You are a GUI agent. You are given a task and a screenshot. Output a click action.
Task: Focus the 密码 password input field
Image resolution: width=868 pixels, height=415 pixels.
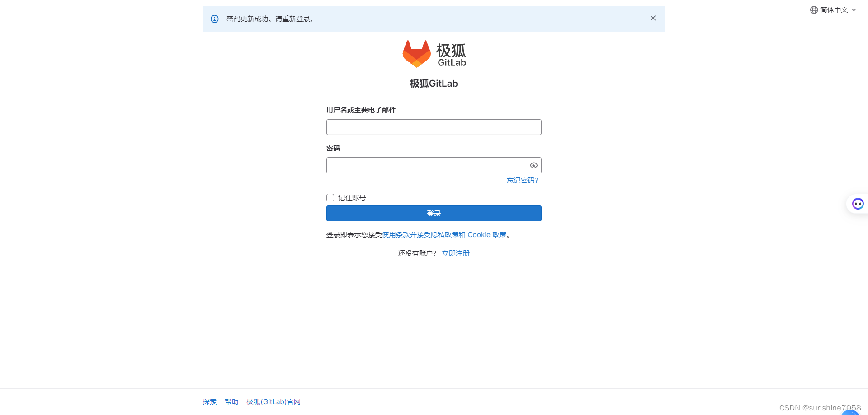point(434,165)
